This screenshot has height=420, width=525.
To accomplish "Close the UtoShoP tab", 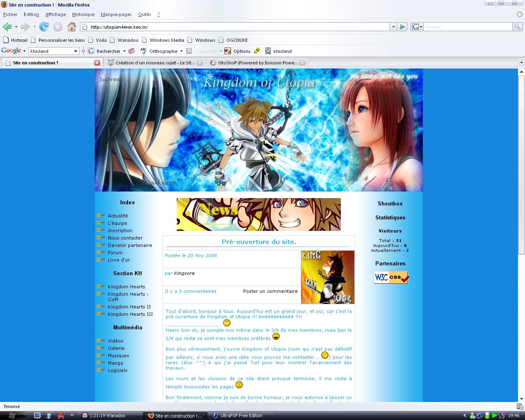I will 302,63.
